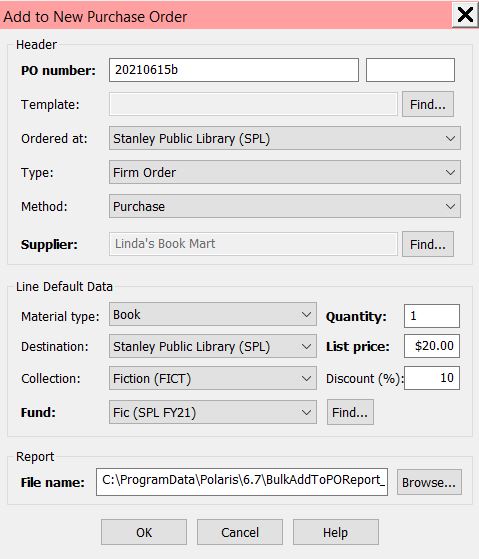This screenshot has width=479, height=559.
Task: Click the bold Quantity label
Action: pos(356,317)
